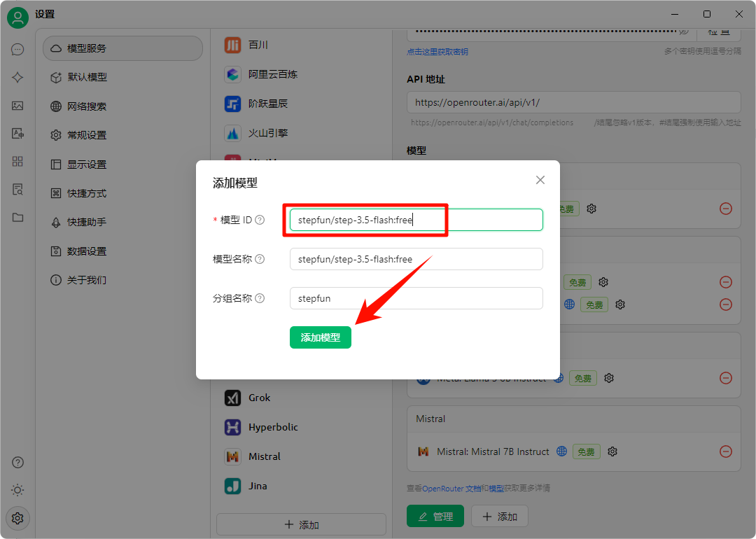This screenshot has width=756, height=539.
Task: Focus the 分组名称 input field
Action: click(x=416, y=298)
